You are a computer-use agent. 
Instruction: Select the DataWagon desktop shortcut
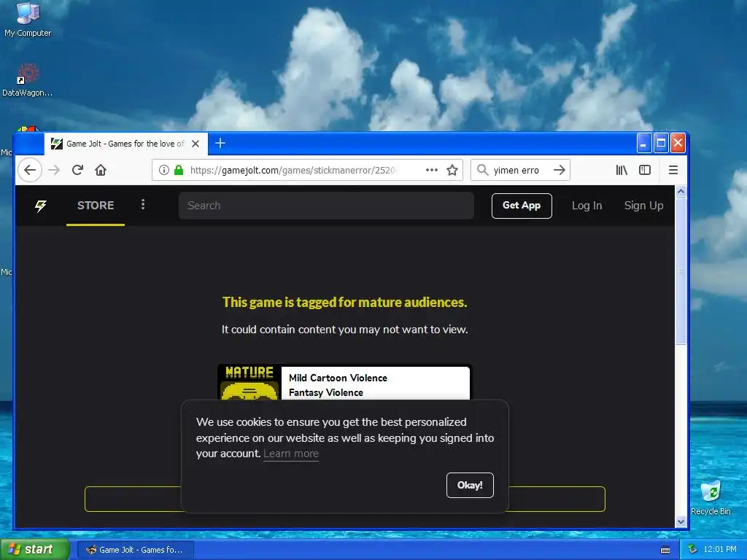coord(27,80)
